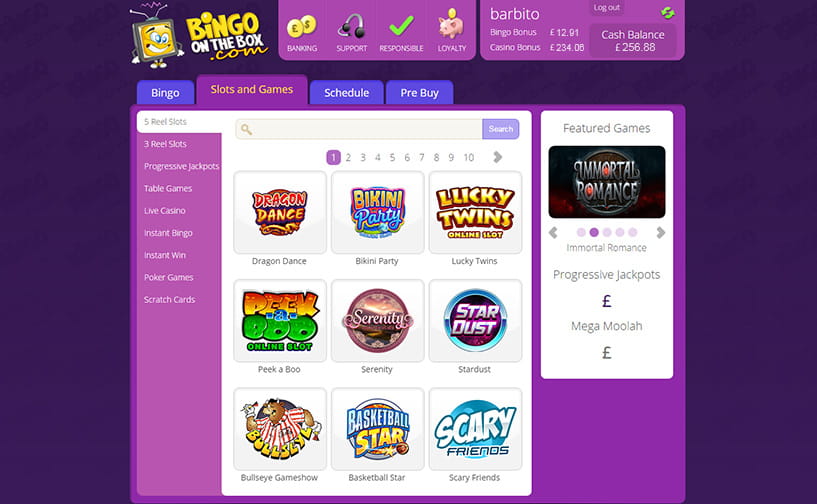The image size is (817, 504).
Task: Go to next page of games arrow
Action: (498, 157)
